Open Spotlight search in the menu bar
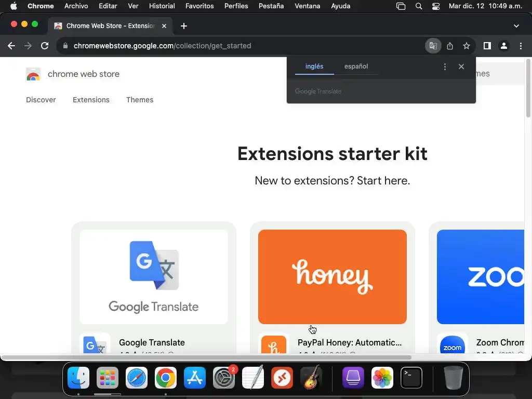532x399 pixels. click(x=419, y=6)
